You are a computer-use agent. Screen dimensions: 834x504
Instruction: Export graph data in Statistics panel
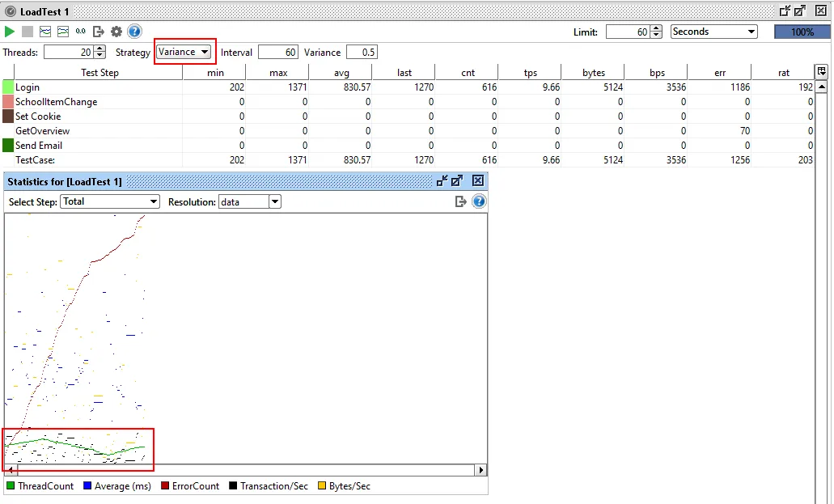(x=460, y=201)
